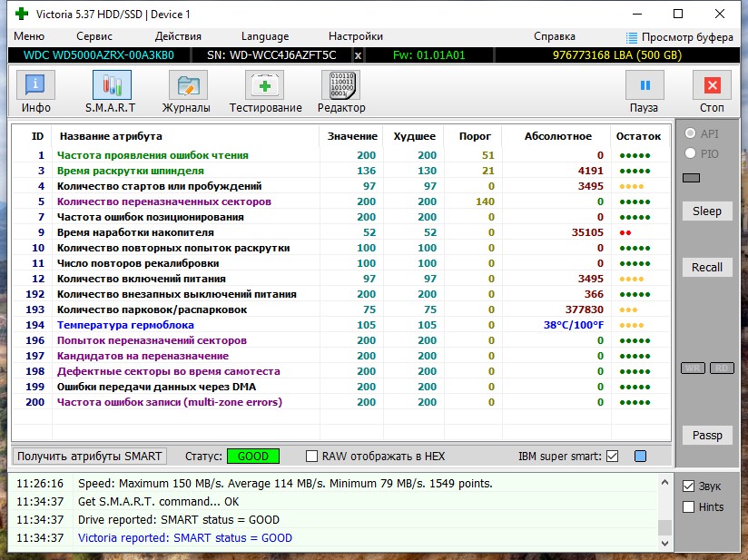Viewport: 748px width, 560px height.
Task: Click the ID column header
Action: pyautogui.click(x=37, y=136)
